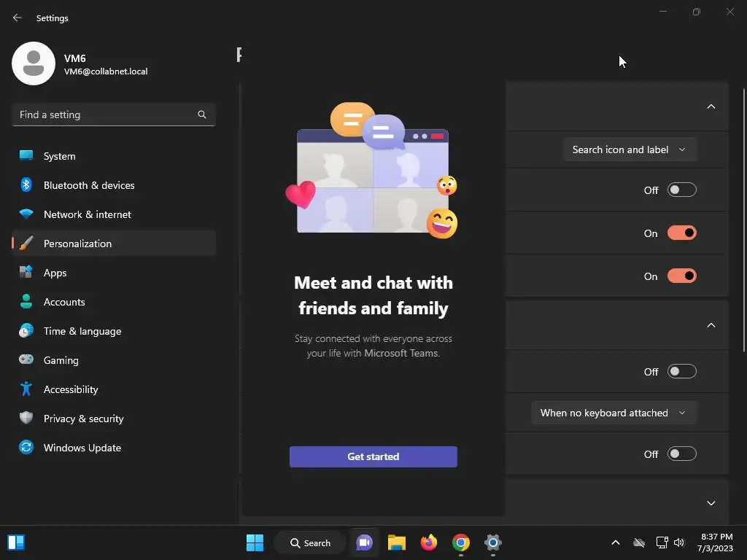Screen dimensions: 747x560
Task: Collapse the top section chevron
Action: [711, 106]
